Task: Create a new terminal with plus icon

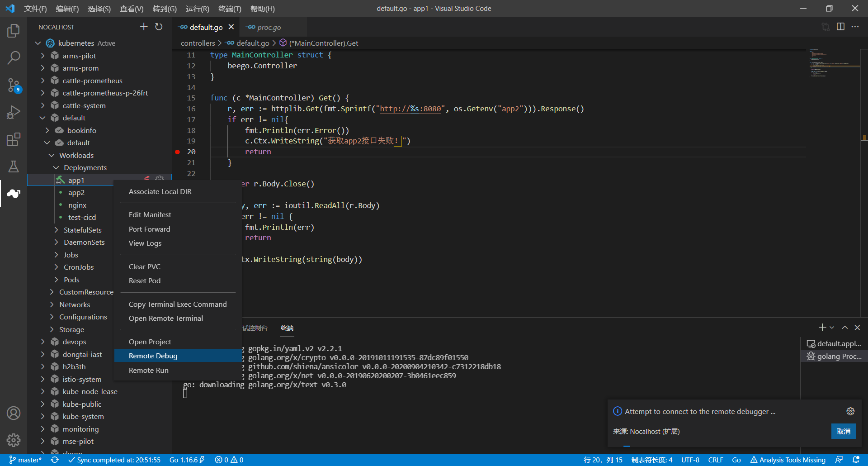Action: click(822, 327)
